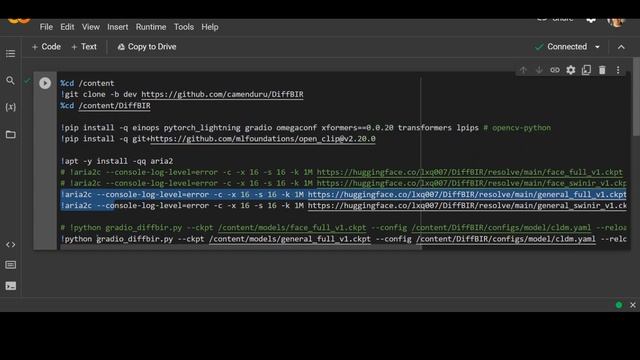The width and height of the screenshot is (640, 360).
Task: Move the cell up
Action: (x=523, y=70)
